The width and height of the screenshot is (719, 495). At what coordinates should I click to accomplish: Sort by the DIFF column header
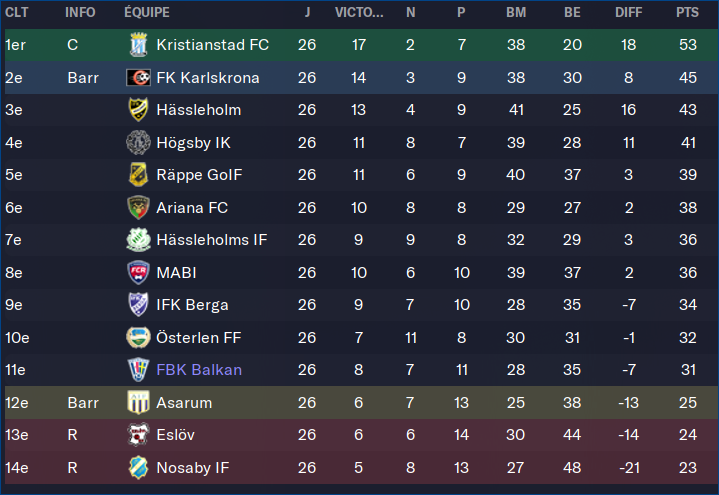[628, 12]
